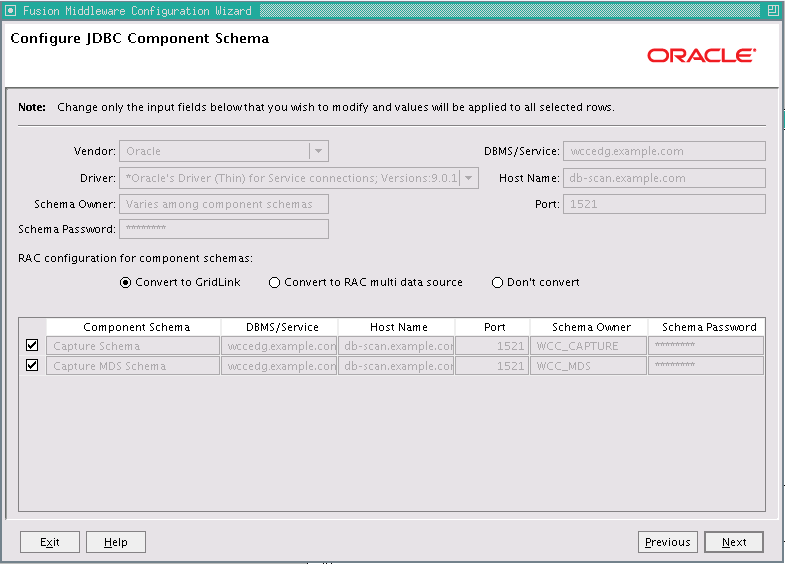Click the Component Schema column header
Screen dimensions: 785x564
click(134, 327)
